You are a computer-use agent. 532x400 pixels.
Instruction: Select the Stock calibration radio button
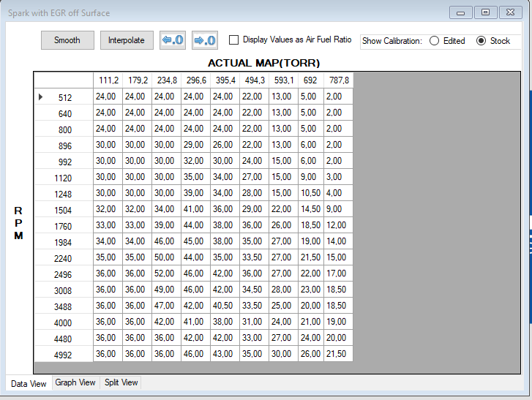click(x=481, y=41)
